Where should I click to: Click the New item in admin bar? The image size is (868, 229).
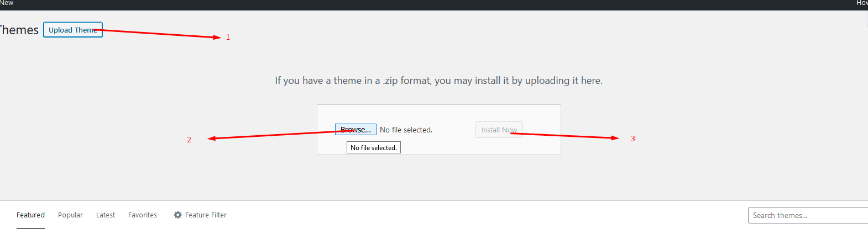pyautogui.click(x=7, y=3)
